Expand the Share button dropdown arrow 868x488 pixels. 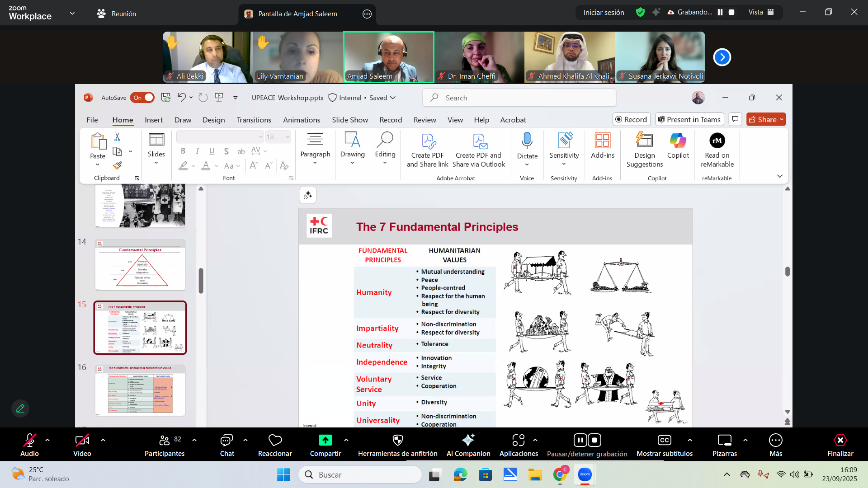(x=782, y=120)
